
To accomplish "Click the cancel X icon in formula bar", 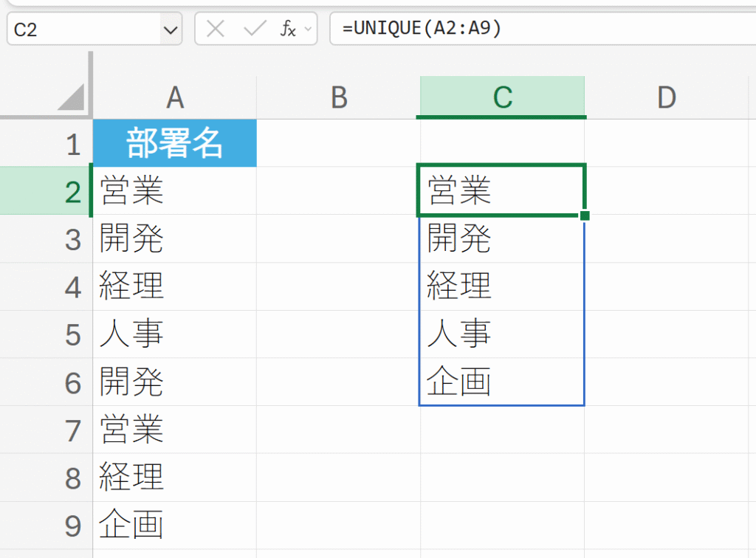I will tap(216, 30).
